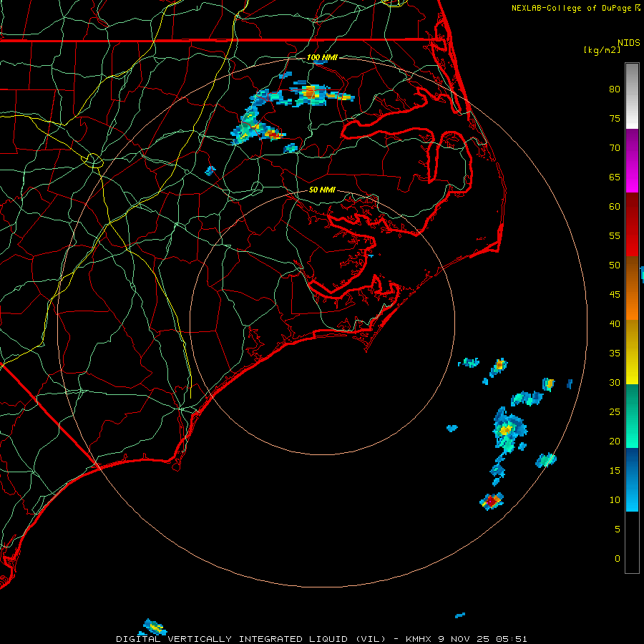Select the 65 value on the VIL scale
Image resolution: width=644 pixels, height=644 pixels.
(x=615, y=177)
